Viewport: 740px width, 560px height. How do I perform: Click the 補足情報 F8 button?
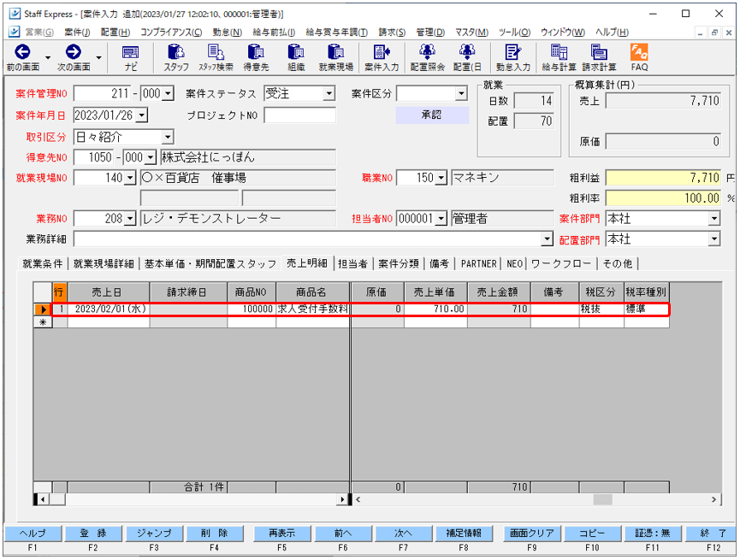coord(464,533)
